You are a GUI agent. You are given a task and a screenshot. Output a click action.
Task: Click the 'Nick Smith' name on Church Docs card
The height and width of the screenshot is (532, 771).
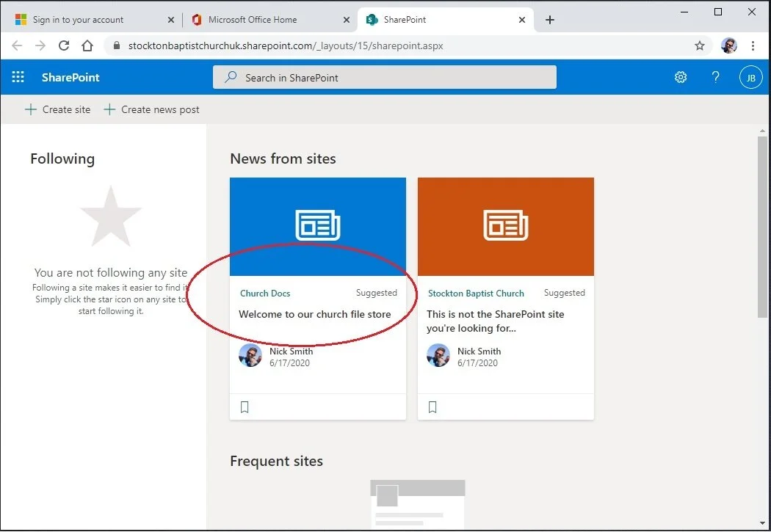click(x=291, y=351)
